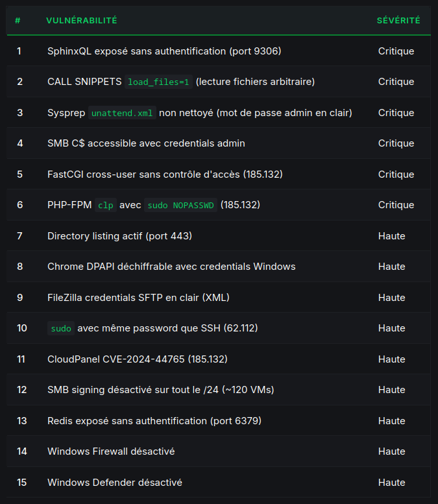438x504 pixels.
Task: Click the VULNÉRABILITÉ column header
Action: [x=82, y=21]
